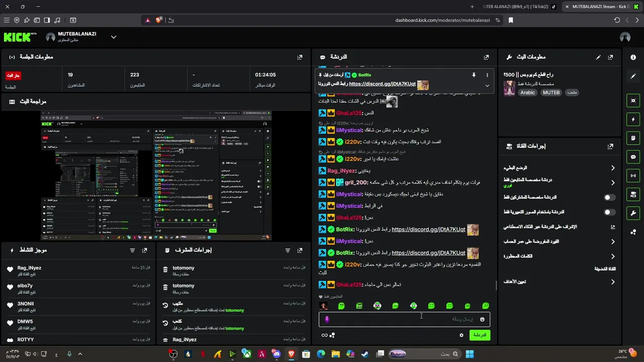Click the infinity icon below chat box

point(325,335)
